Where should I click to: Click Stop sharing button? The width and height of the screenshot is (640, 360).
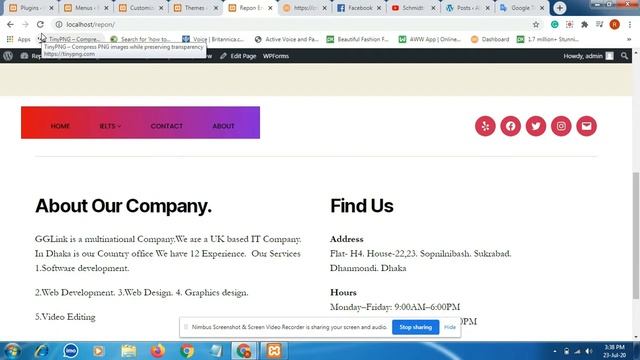click(x=415, y=327)
